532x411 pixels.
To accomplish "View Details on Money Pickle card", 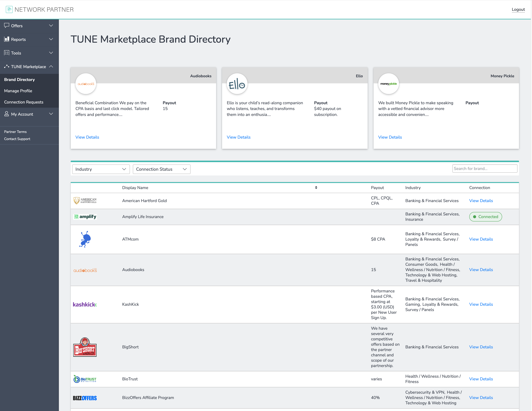I will pyautogui.click(x=390, y=137).
